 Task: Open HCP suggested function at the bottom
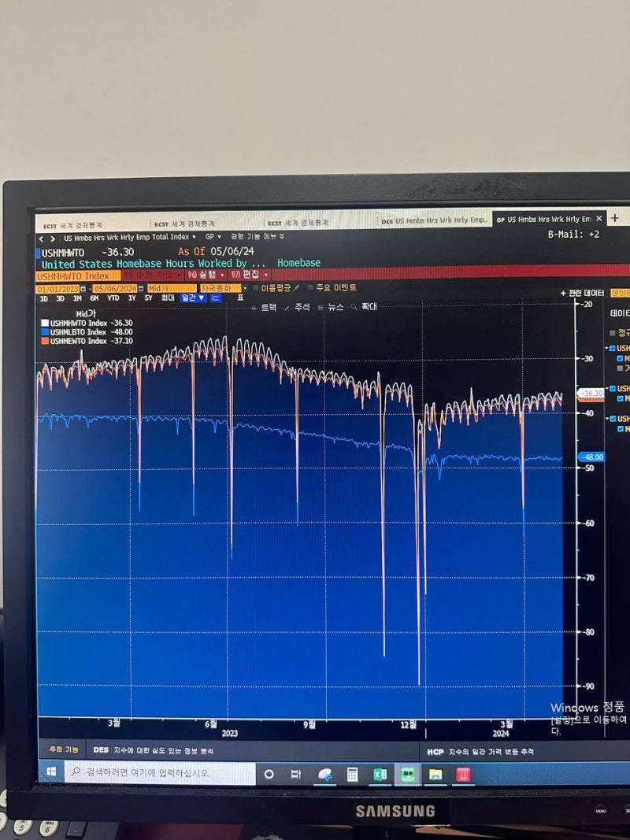tap(480, 752)
